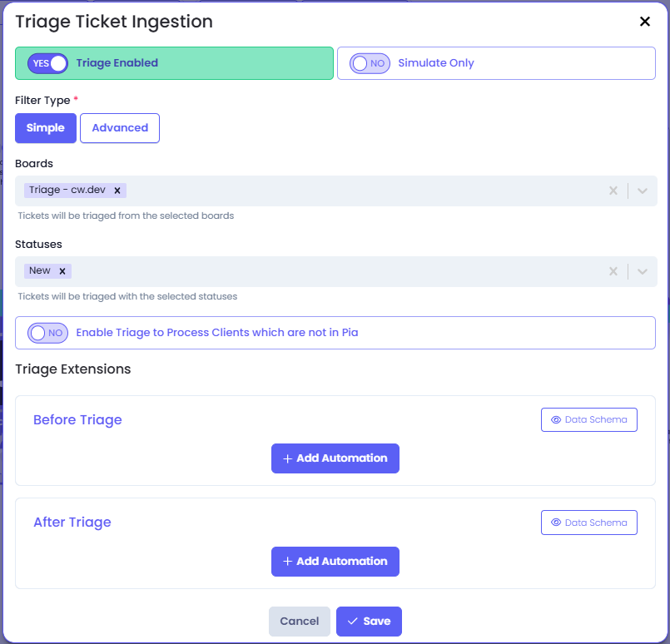This screenshot has width=670, height=644.
Task: Expand the Statuses dropdown chevron
Action: click(642, 271)
